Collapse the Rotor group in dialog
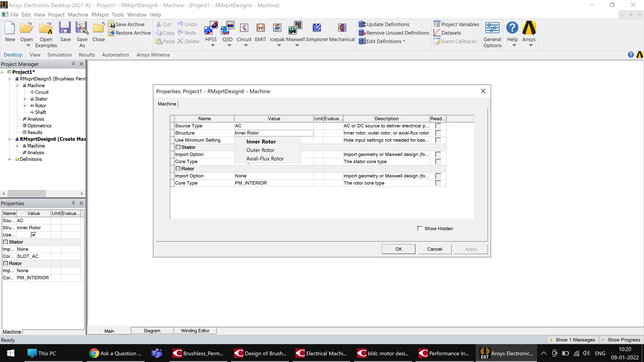The height and width of the screenshot is (362, 644). click(x=178, y=169)
